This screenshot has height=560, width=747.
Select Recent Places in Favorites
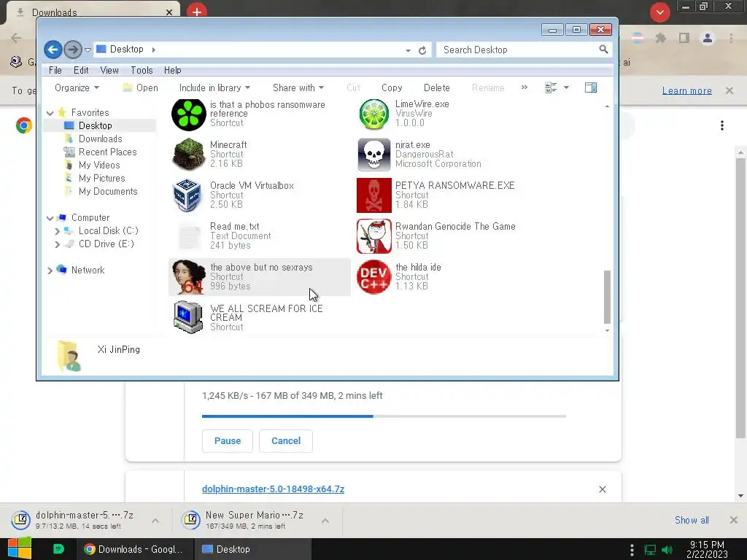[x=107, y=152]
